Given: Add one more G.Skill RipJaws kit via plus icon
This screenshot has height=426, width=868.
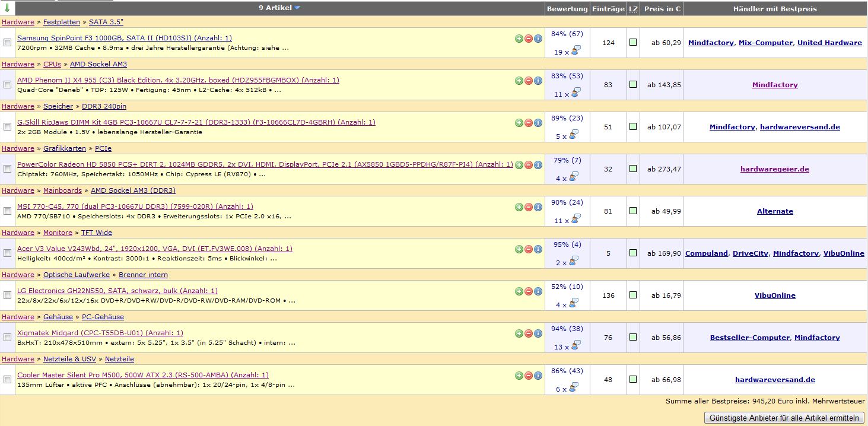Looking at the screenshot, I should (x=519, y=123).
